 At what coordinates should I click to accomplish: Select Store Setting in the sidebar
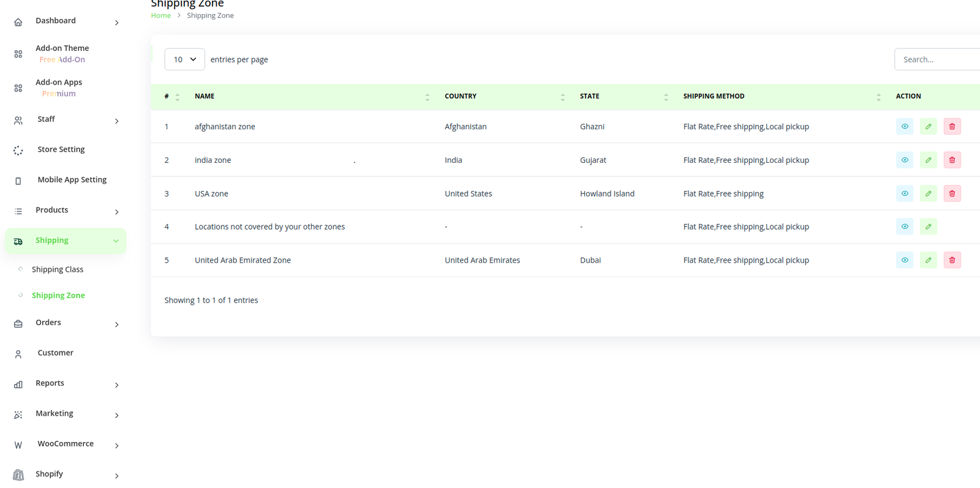coord(61,149)
